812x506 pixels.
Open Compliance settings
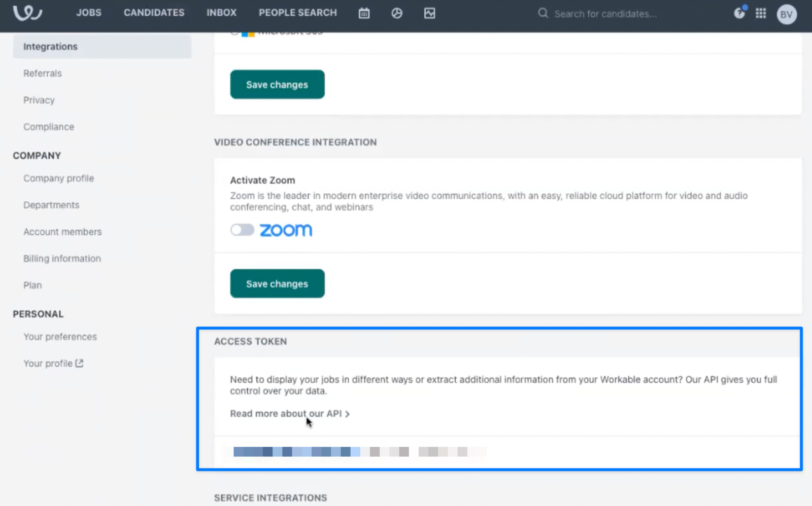click(49, 127)
